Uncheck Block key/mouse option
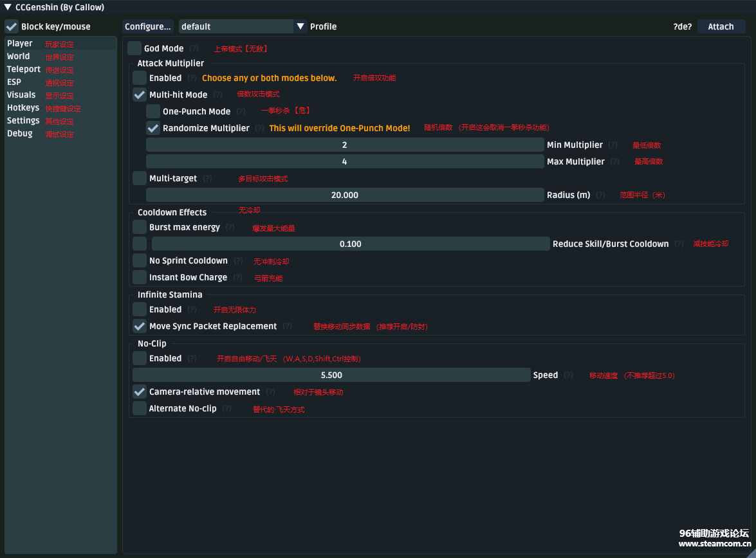Image resolution: width=756 pixels, height=558 pixels. 12,26
